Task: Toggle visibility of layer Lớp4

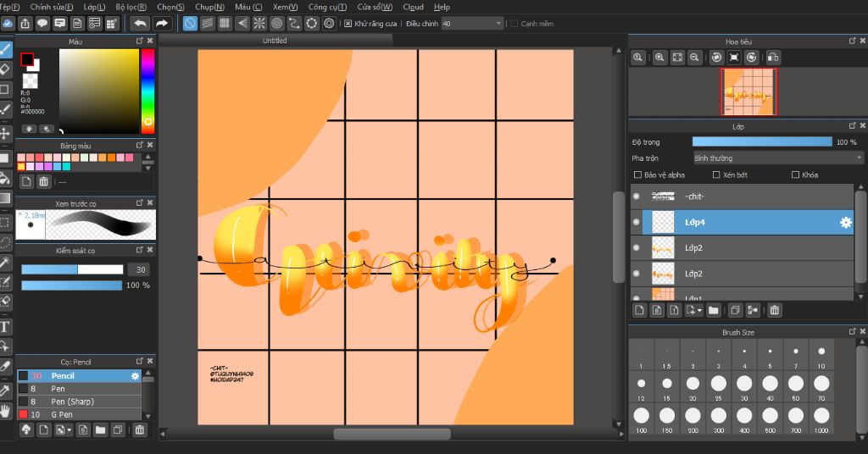Action: (636, 222)
